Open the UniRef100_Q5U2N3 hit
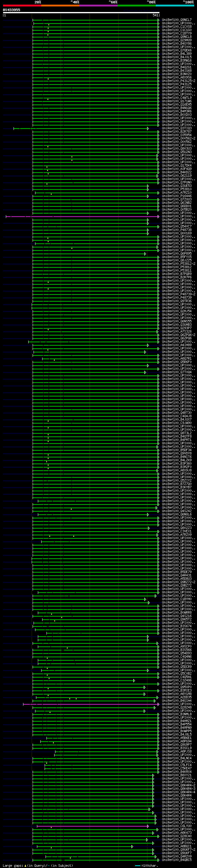 pyautogui.click(x=176, y=152)
